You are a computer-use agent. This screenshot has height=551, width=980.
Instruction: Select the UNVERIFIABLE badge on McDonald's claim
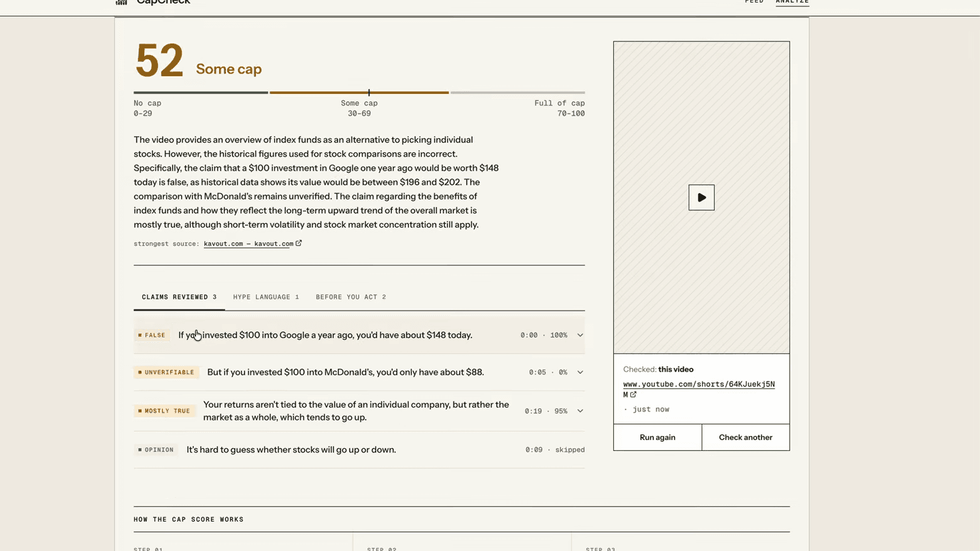point(167,372)
